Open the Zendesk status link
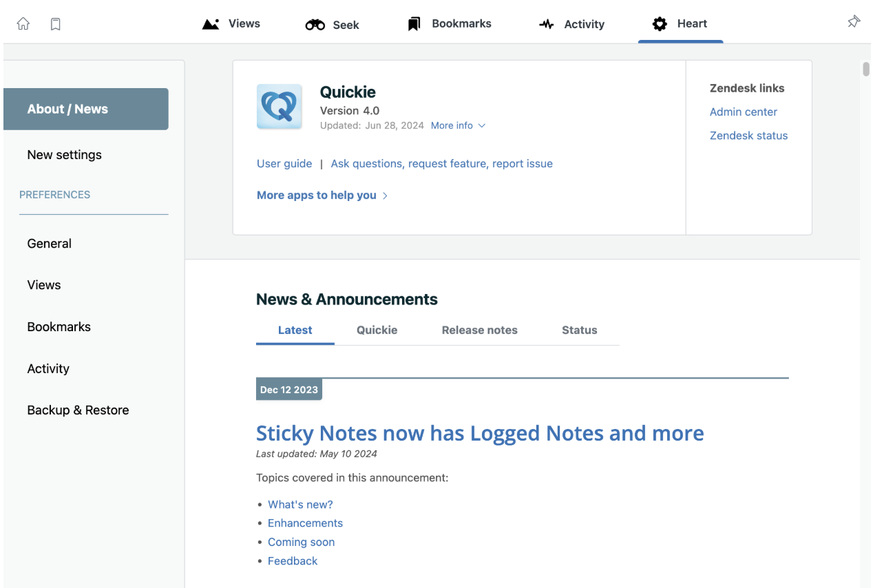Viewport: 873px width, 588px height. pos(749,136)
